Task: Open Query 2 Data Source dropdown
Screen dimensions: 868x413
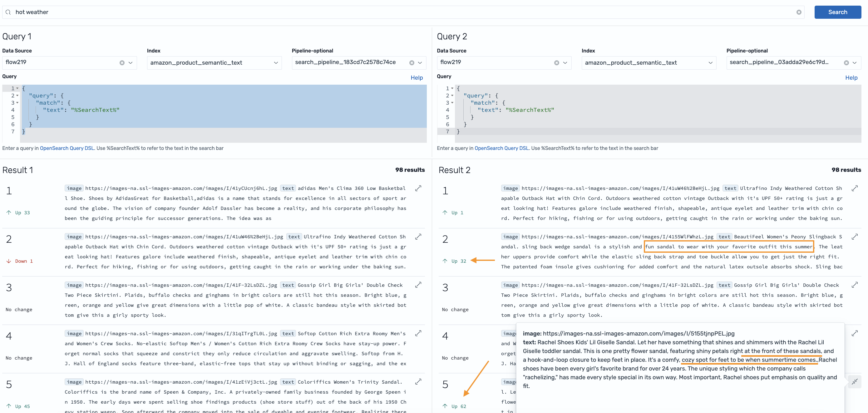Action: coord(565,63)
